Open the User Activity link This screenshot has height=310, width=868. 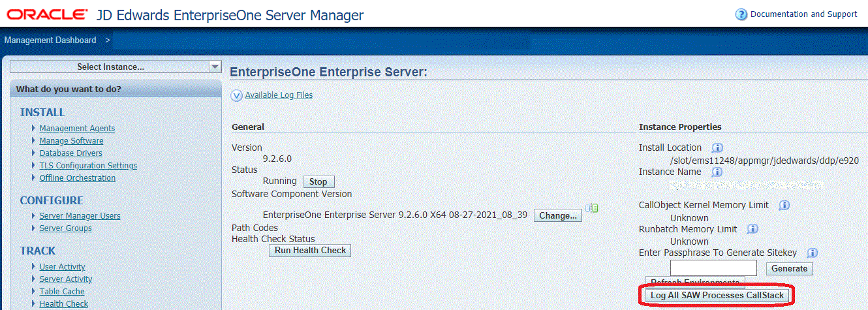[62, 267]
